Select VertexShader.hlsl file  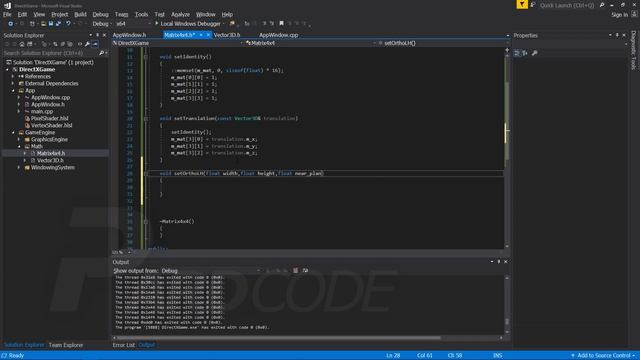point(51,125)
